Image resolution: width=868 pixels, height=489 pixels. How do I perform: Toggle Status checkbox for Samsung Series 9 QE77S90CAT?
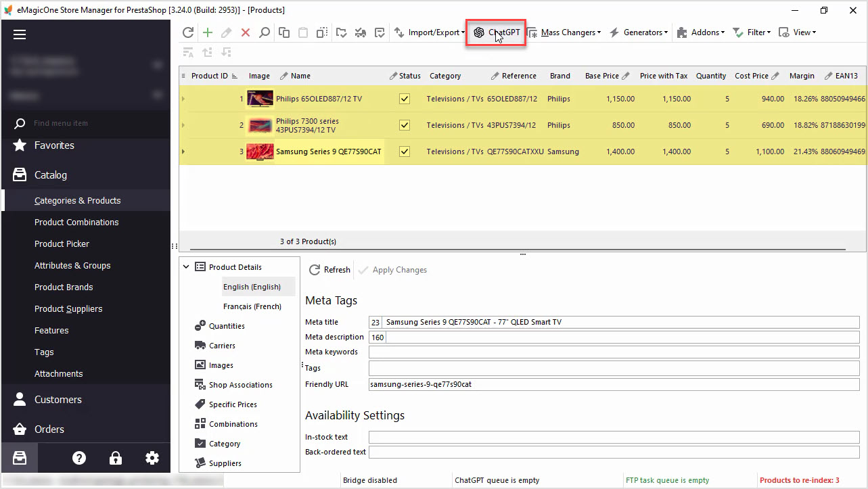(405, 152)
